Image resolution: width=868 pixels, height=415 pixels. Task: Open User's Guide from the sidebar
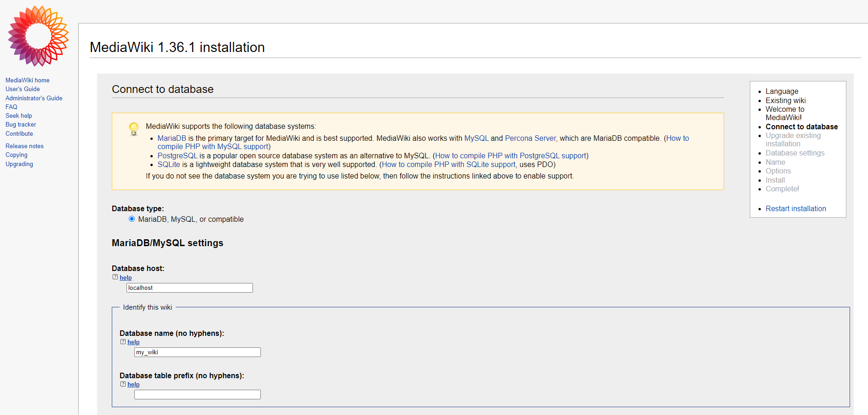(23, 89)
